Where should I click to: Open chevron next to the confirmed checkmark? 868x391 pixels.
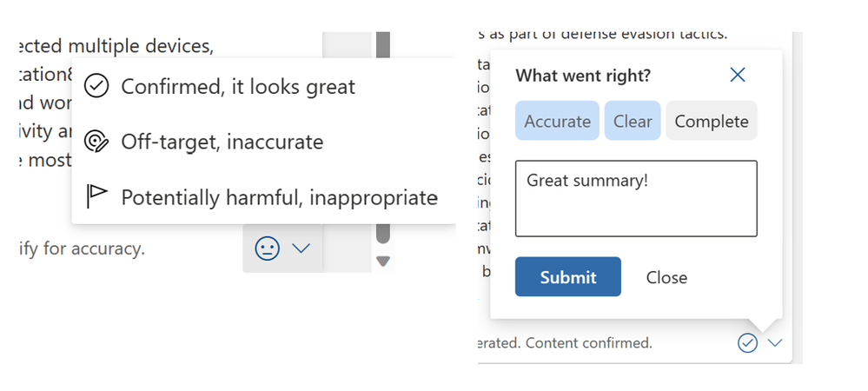click(775, 343)
